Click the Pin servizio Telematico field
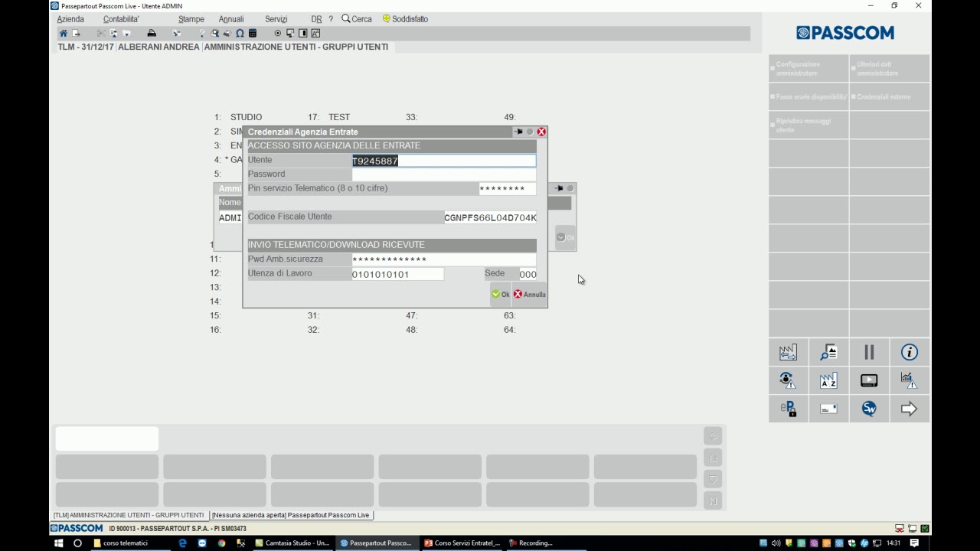This screenshot has height=551, width=980. point(508,188)
